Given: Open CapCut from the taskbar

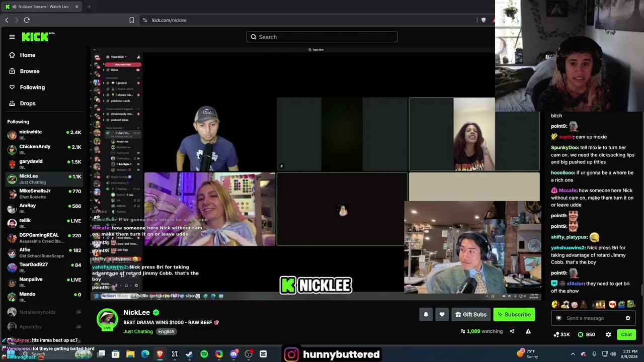Looking at the screenshot, I should tap(263, 354).
